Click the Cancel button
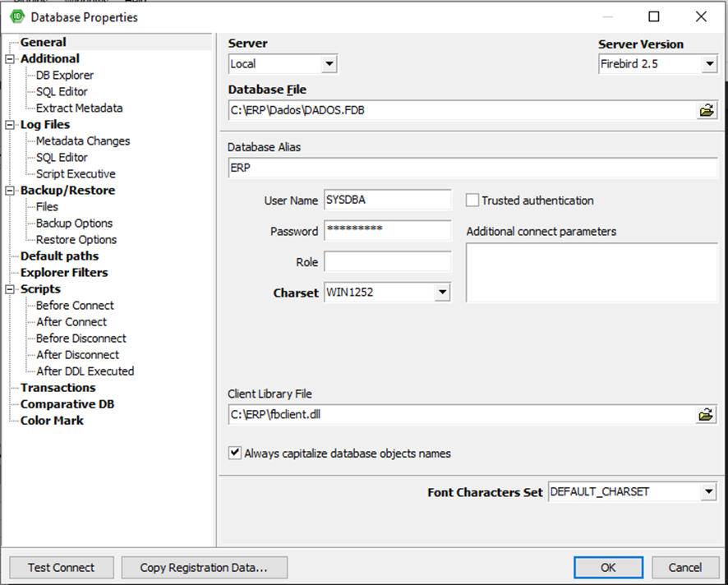Viewport: 728px width, 585px height. pos(684,568)
